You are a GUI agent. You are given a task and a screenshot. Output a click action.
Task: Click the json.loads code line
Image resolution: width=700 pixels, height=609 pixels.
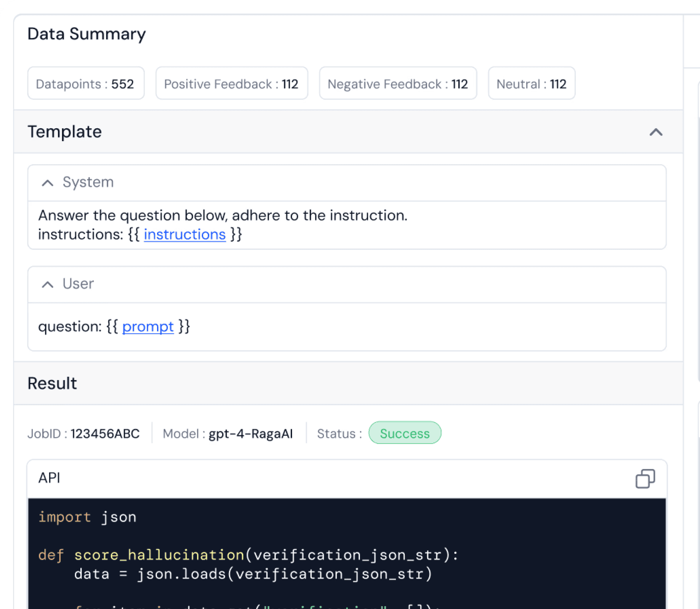click(x=253, y=574)
